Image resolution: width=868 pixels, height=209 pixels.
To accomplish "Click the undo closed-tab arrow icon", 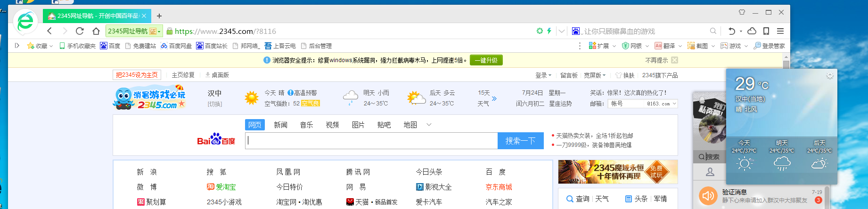I will [x=731, y=31].
